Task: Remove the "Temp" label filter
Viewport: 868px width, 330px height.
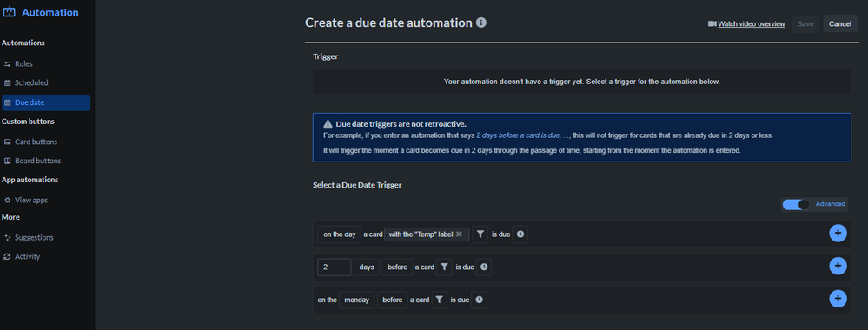Action: point(459,234)
